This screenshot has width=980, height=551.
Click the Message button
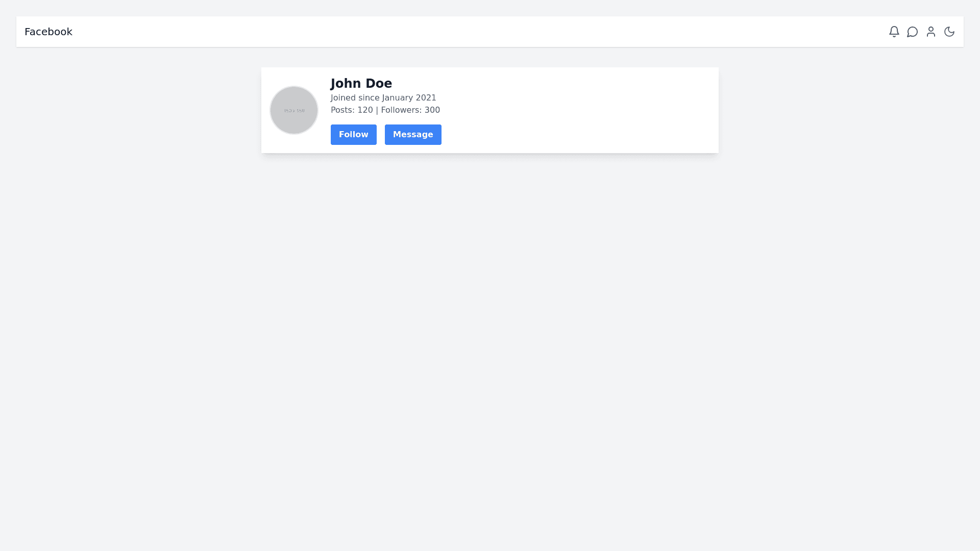point(413,135)
